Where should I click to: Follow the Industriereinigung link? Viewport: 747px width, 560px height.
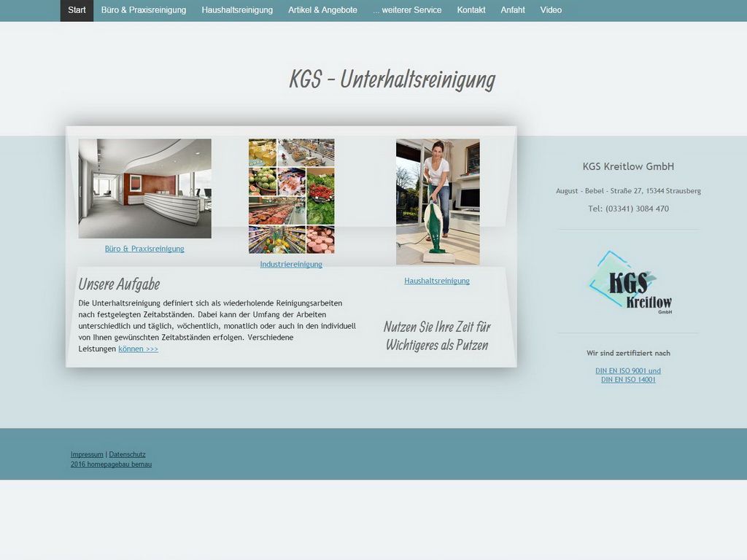291,264
